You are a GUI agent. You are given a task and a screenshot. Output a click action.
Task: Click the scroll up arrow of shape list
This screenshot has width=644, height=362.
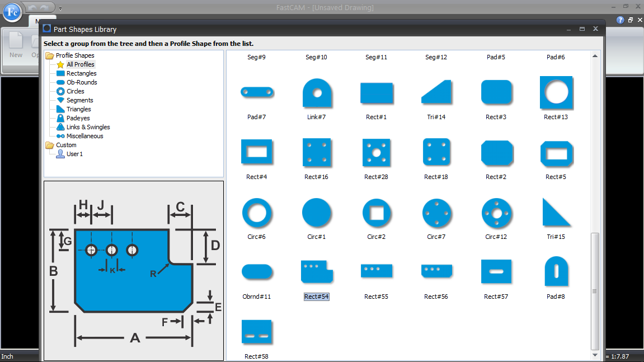point(595,56)
